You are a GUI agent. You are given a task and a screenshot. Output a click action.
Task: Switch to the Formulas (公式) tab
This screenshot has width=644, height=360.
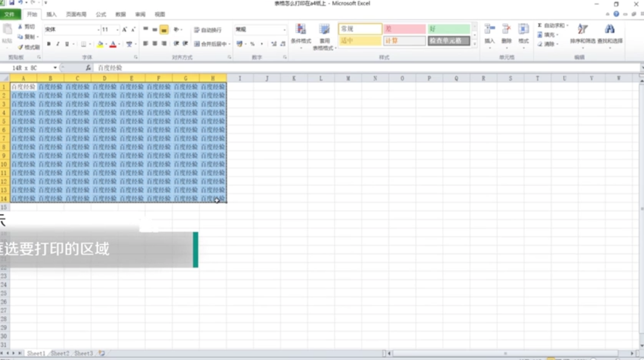point(101,15)
